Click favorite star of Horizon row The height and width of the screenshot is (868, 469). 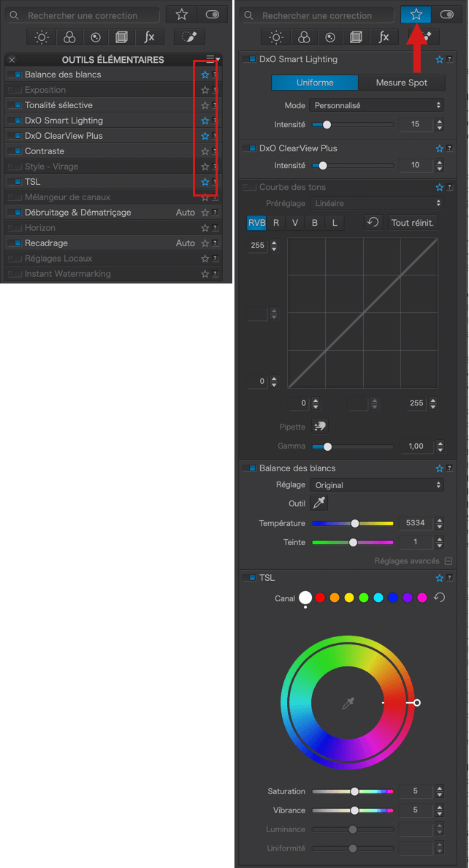205,227
